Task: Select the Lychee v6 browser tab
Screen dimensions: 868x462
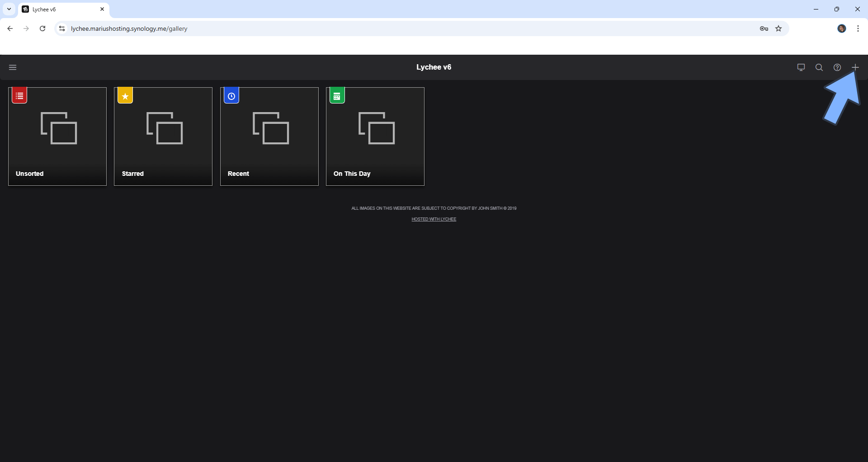Action: pos(64,9)
